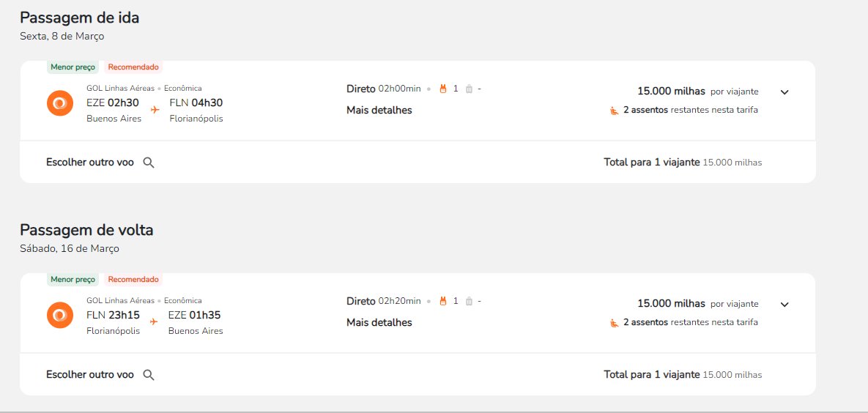Click the suitcase icon on the return flight
Screen dimensions: 868x413
[469, 301]
